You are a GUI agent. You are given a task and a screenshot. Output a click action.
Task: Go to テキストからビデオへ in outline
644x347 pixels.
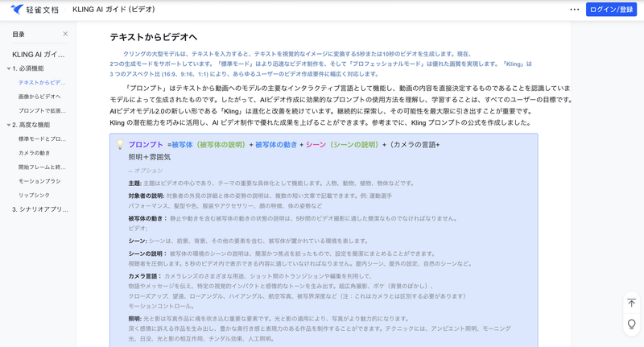pos(42,82)
